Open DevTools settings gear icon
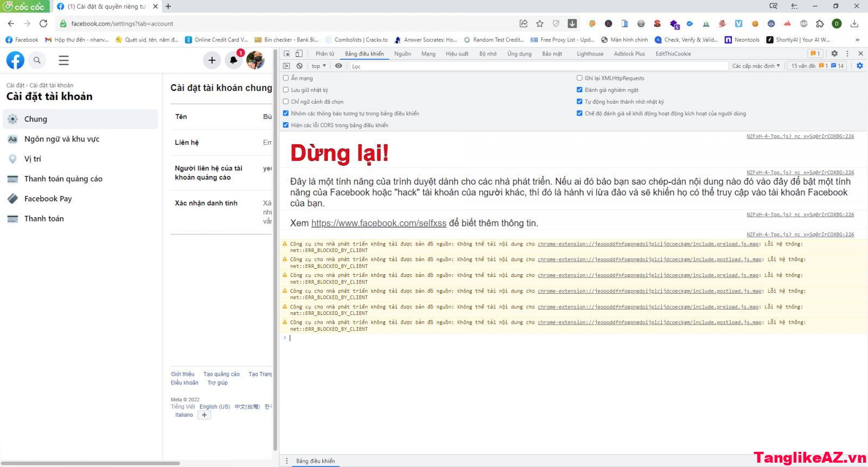Viewport: 868px width, 467px height. click(x=834, y=53)
